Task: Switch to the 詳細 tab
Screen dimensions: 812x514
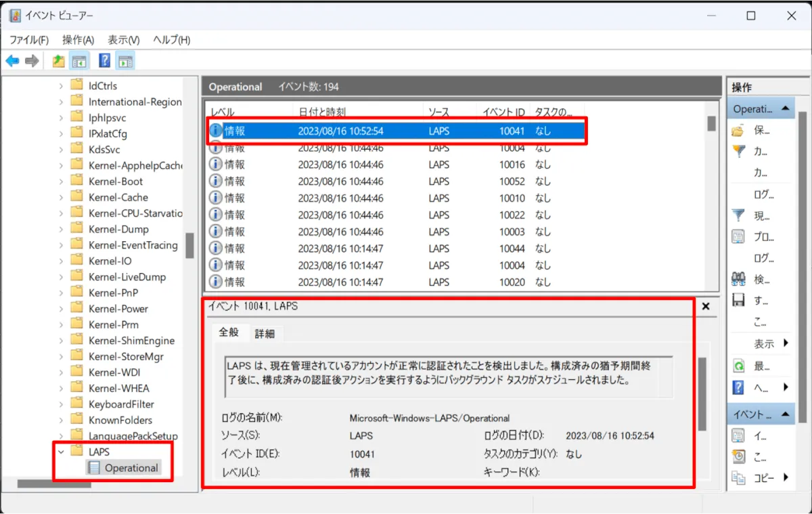Action: point(265,333)
